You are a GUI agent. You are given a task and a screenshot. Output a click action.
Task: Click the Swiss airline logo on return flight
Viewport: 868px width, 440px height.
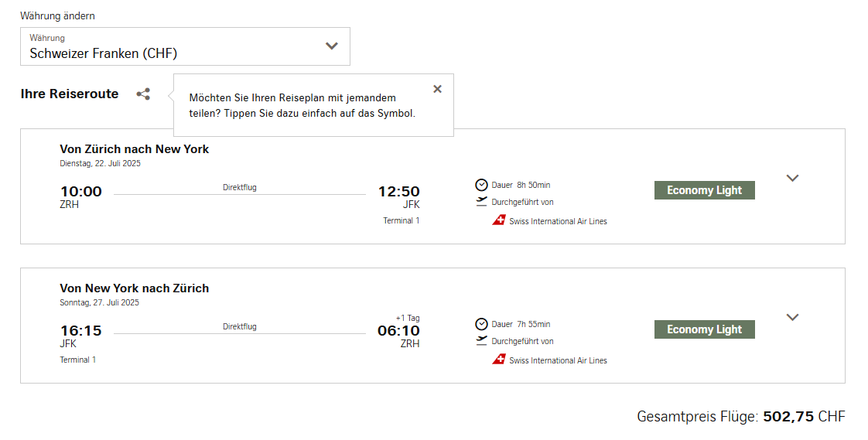click(x=499, y=360)
